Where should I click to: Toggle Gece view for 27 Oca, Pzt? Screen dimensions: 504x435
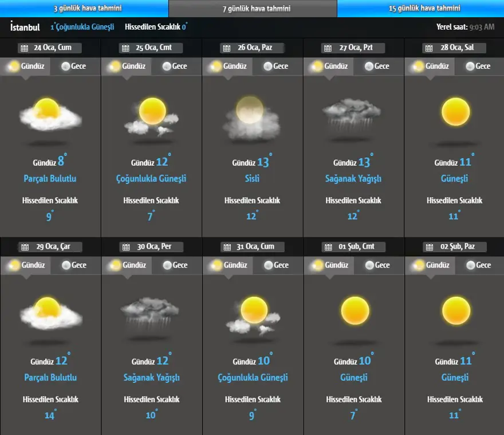[376, 66]
